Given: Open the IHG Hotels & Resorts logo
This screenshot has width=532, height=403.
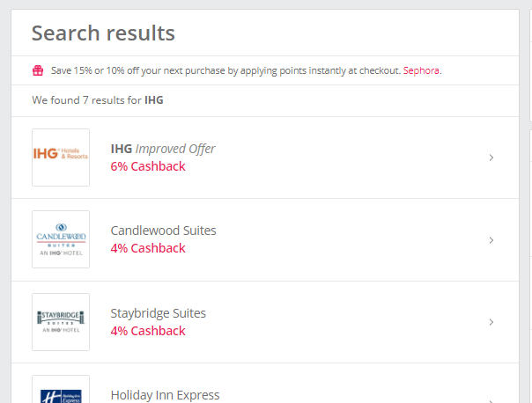Looking at the screenshot, I should tap(61, 158).
